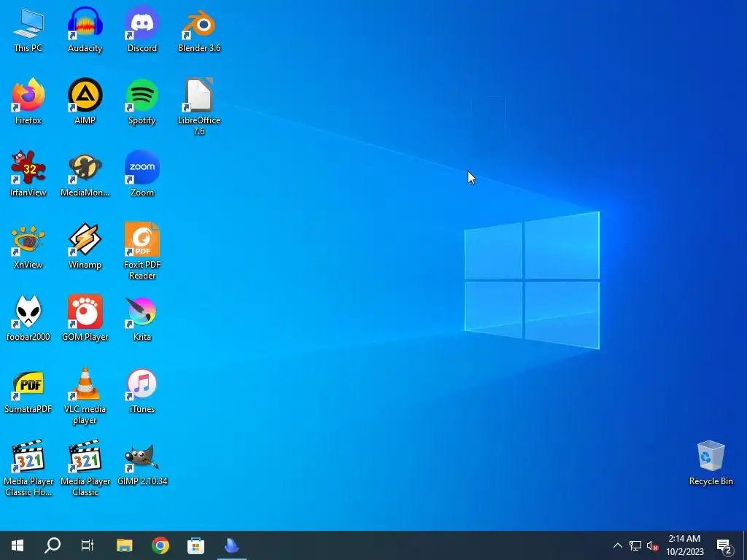Select the iTunes shortcut
This screenshot has width=747, height=560.
click(x=142, y=391)
